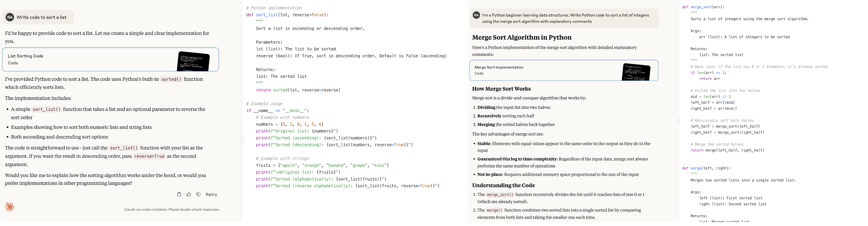The width and height of the screenshot is (868, 226).
Task: Click the heading "Merge Sort Algorithm in Python"
Action: [x=522, y=37]
